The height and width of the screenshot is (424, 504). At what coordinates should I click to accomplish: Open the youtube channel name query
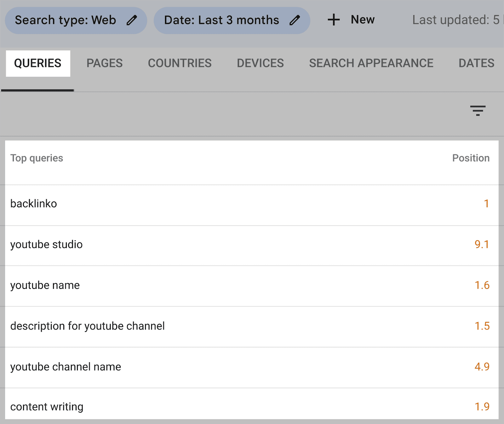(x=66, y=367)
